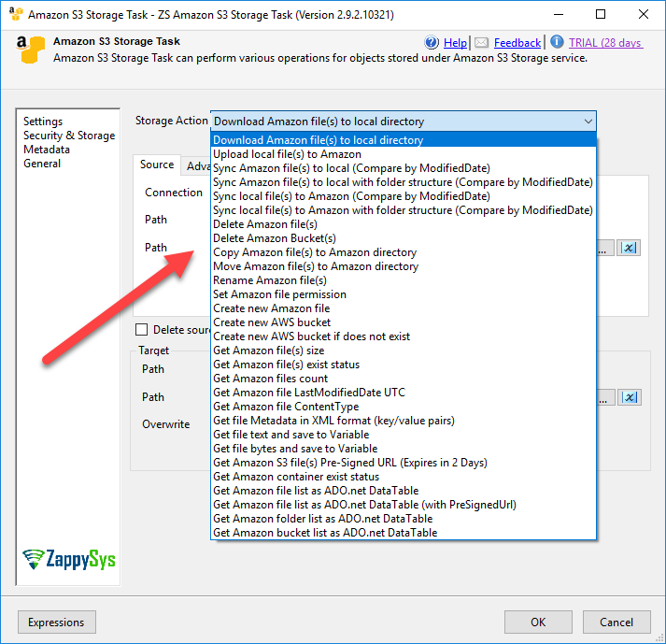Maximize the task dialog window
Viewport: 666px width, 644px height.
click(601, 14)
